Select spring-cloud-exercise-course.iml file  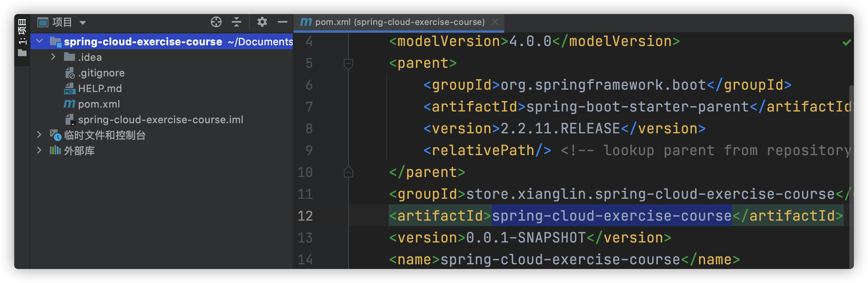pyautogui.click(x=160, y=120)
